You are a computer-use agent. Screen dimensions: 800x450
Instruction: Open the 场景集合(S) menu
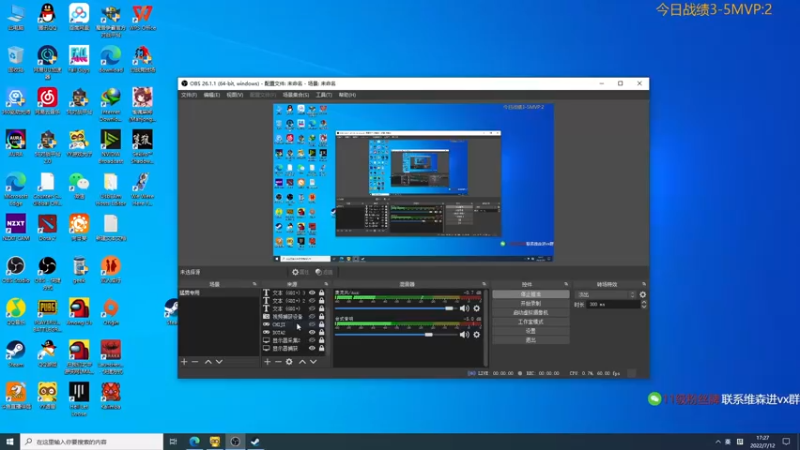tap(296, 95)
